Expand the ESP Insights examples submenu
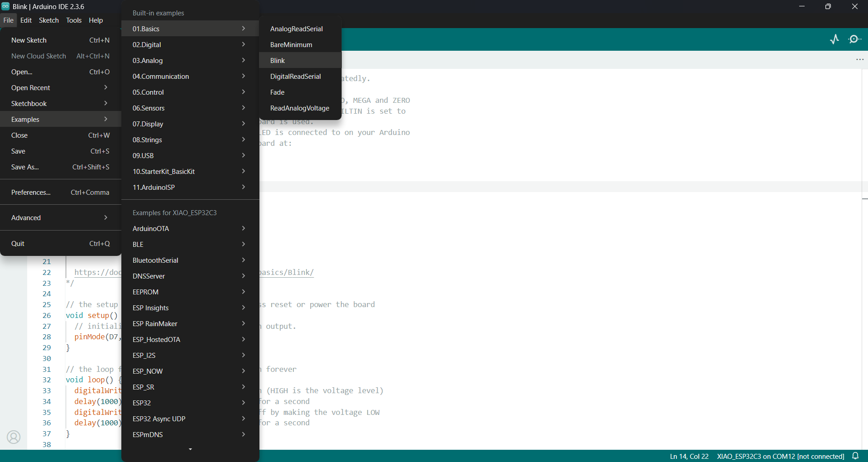 click(190, 308)
